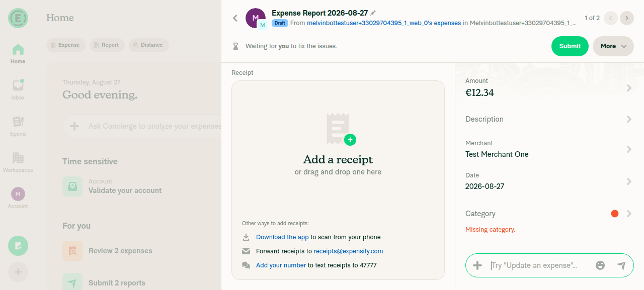Click the green quick-action report button in the sidebar
644x290 pixels.
(x=18, y=246)
